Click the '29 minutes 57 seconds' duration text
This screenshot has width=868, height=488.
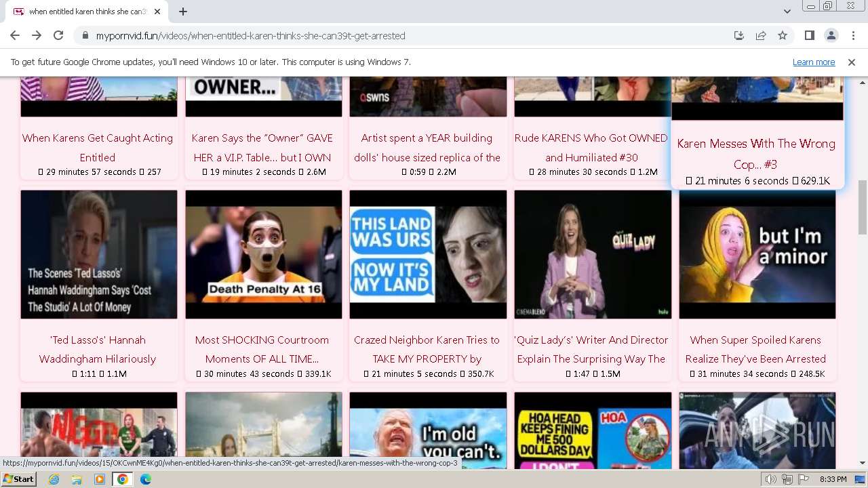pos(91,172)
